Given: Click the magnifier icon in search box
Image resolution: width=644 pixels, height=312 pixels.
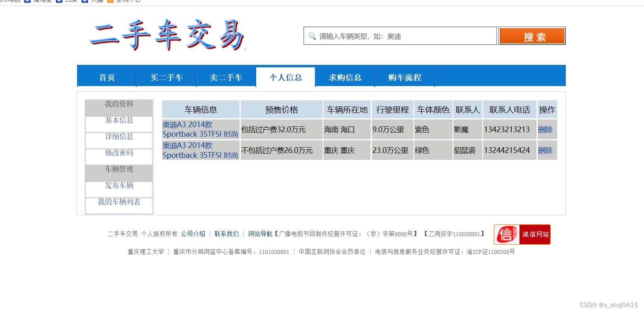Looking at the screenshot, I should 312,36.
